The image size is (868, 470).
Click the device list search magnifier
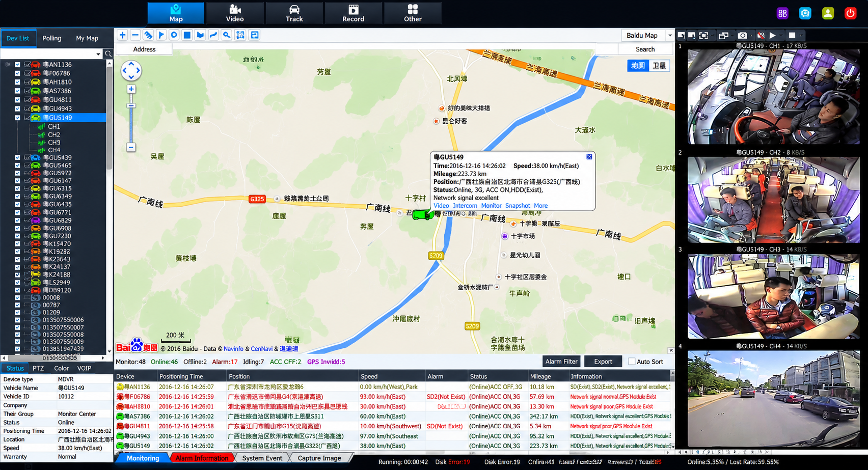(108, 53)
